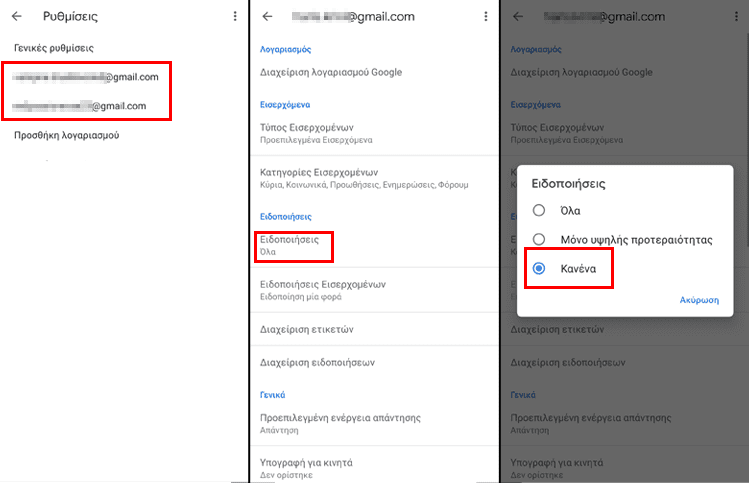
Task: Tap Ακύρωση in the dialog
Action: [699, 300]
